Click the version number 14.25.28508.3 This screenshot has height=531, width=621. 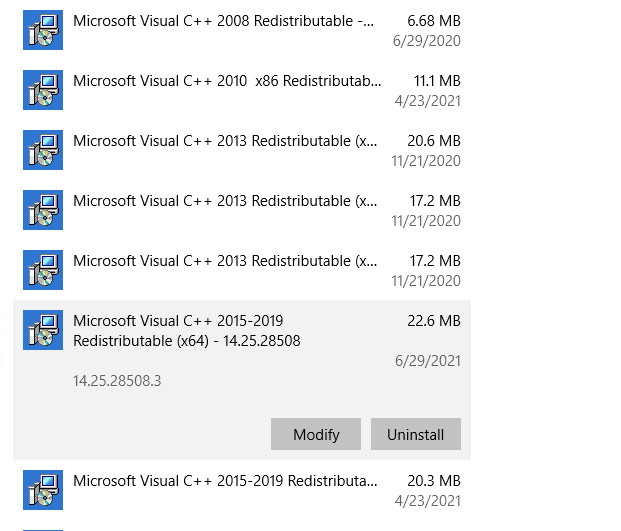(x=117, y=381)
